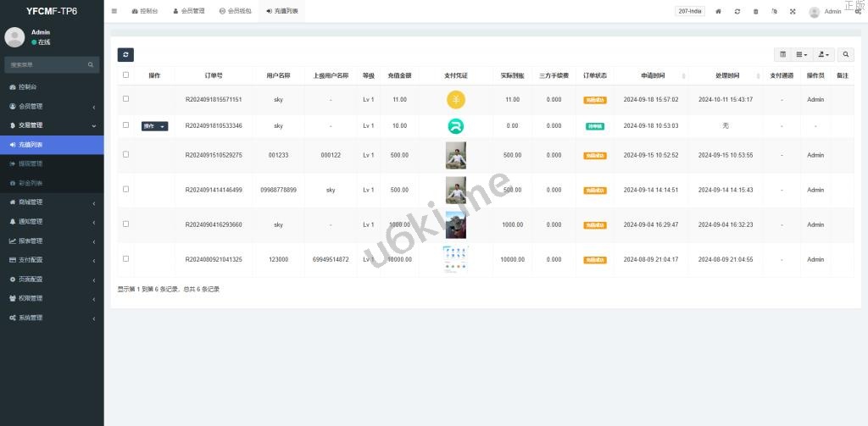Switch to the 会员钱包 tab
The height and width of the screenshot is (426, 868).
(234, 12)
